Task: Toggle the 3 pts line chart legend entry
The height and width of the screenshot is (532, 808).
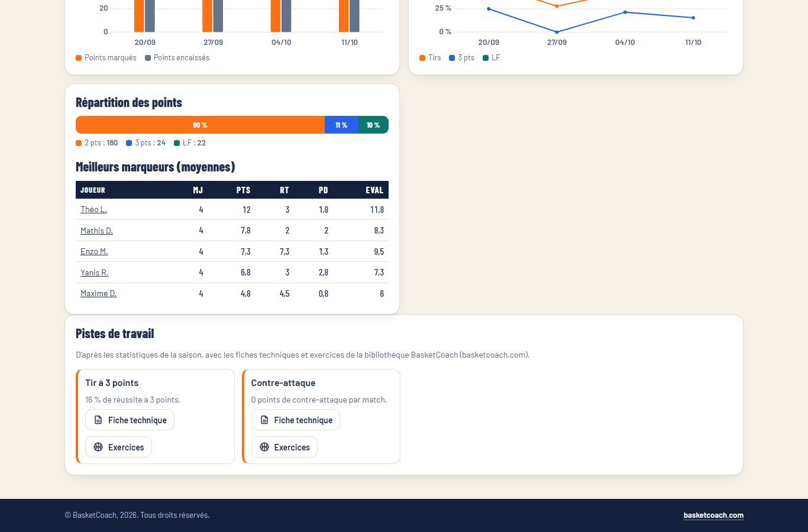Action: (461, 58)
